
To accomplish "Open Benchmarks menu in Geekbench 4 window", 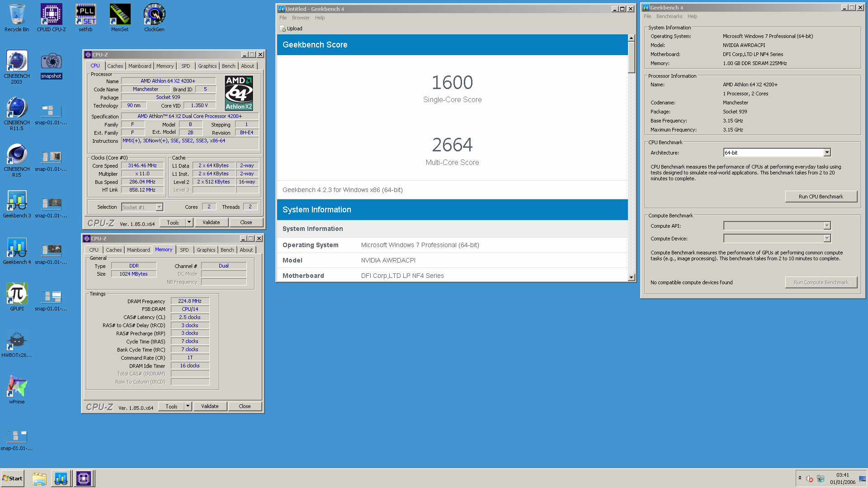I will click(669, 16).
